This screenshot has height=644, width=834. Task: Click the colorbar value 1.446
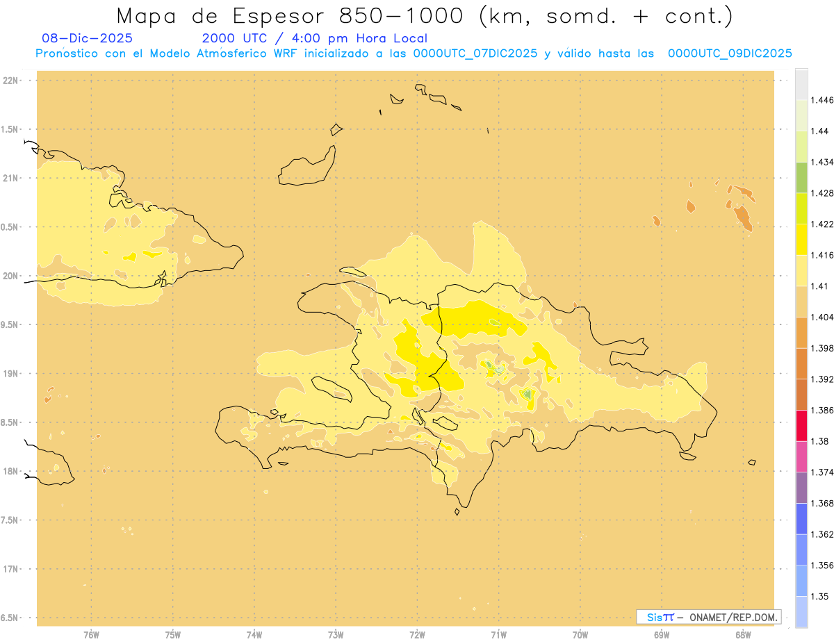point(824,100)
